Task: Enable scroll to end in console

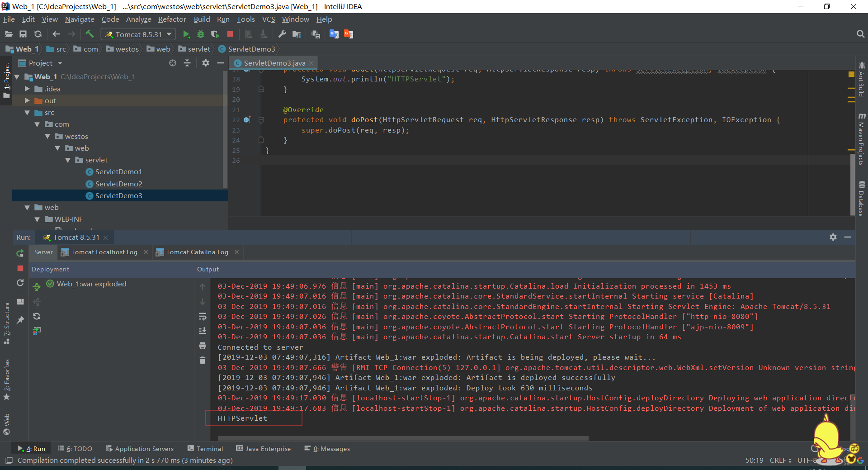Action: point(202,331)
